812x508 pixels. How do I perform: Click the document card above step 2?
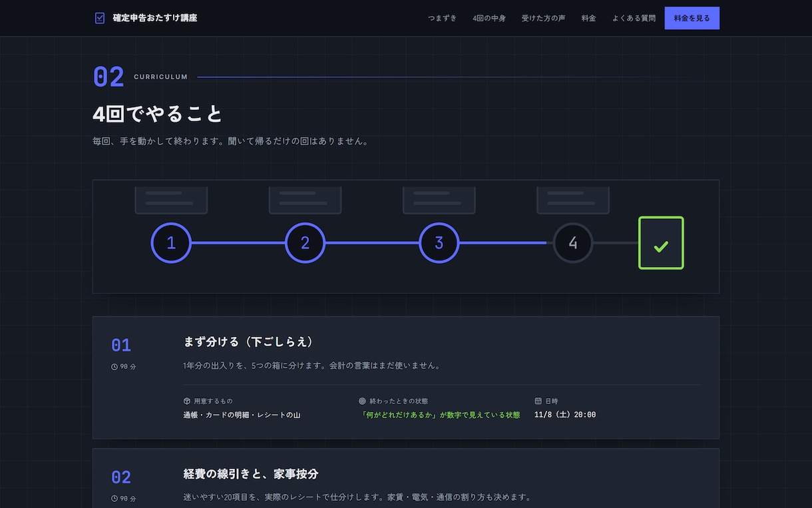tap(305, 200)
